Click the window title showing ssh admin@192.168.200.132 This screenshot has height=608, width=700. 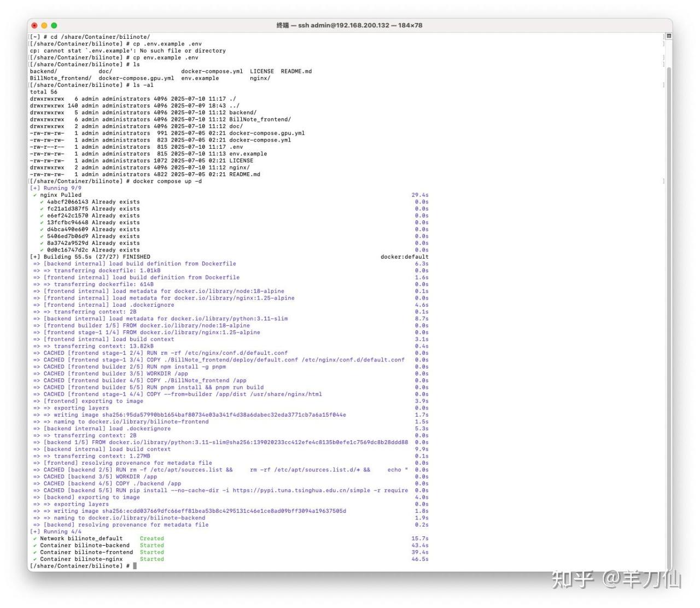point(349,25)
